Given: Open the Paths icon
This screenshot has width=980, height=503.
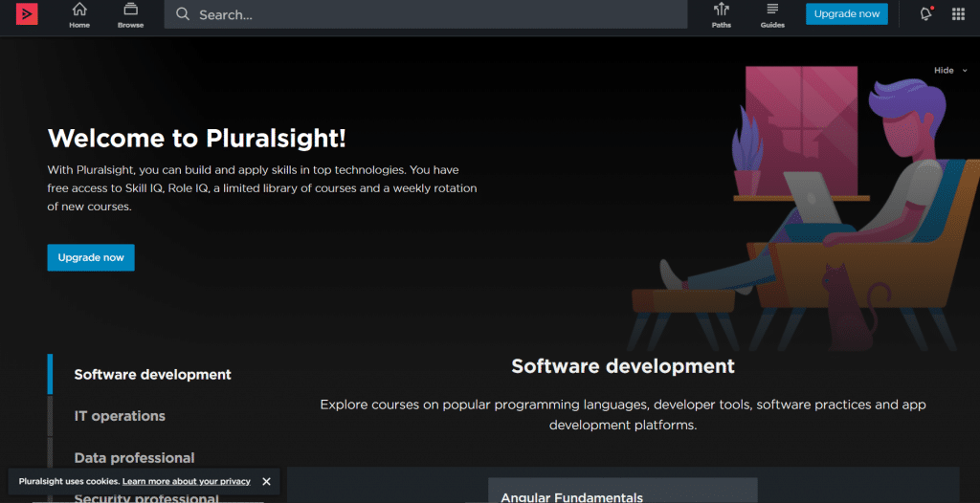Looking at the screenshot, I should pos(722,15).
